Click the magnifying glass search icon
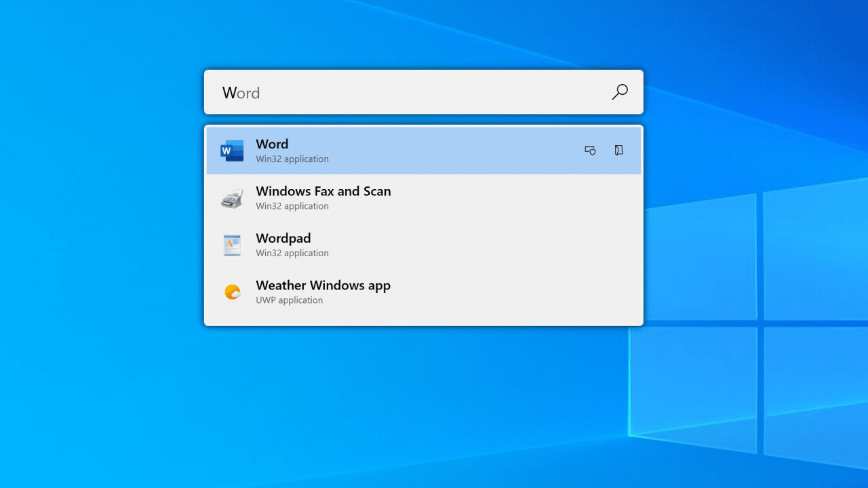 click(x=619, y=92)
